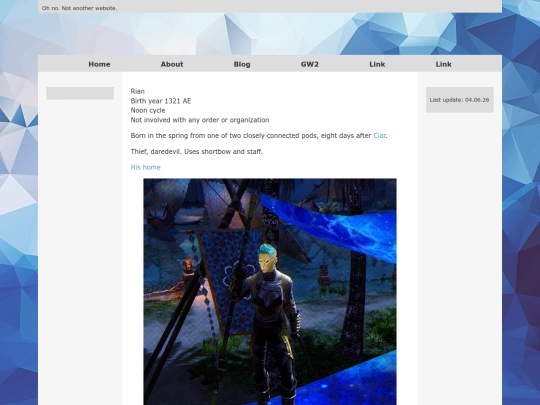Click the 'Oh no. Not another website.' tagline
This screenshot has height=405, width=540.
point(79,8)
